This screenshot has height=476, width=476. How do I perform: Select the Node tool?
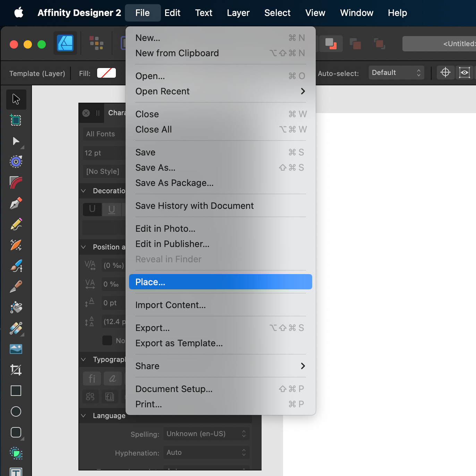pyautogui.click(x=16, y=141)
